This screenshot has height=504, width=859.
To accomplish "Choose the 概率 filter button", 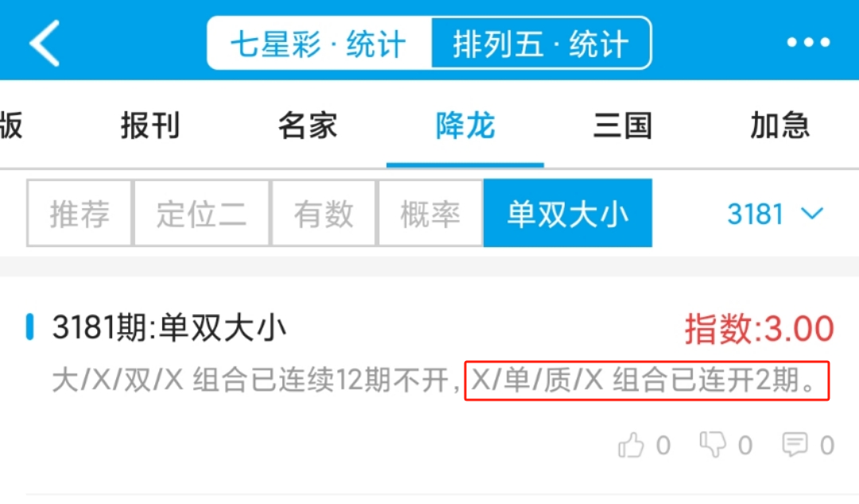I will coord(430,214).
